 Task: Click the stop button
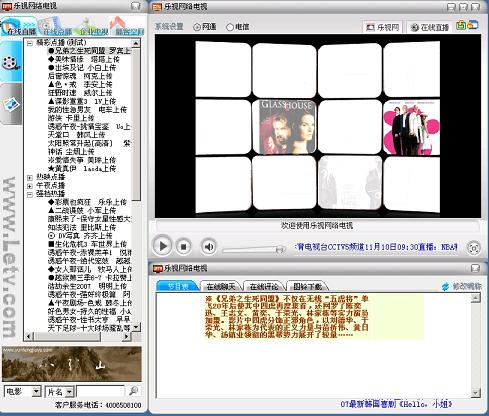pos(183,247)
